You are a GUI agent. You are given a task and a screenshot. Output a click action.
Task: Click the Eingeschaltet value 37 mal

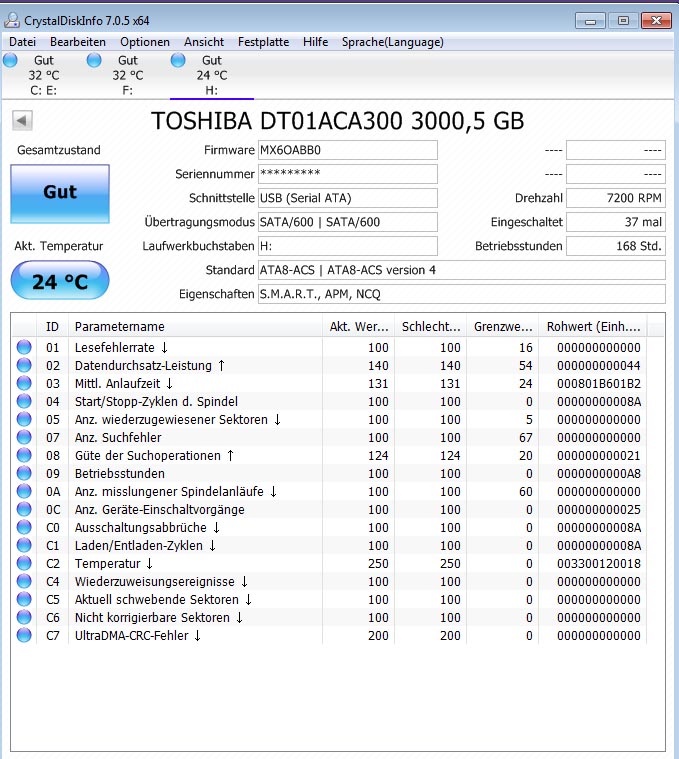[616, 222]
